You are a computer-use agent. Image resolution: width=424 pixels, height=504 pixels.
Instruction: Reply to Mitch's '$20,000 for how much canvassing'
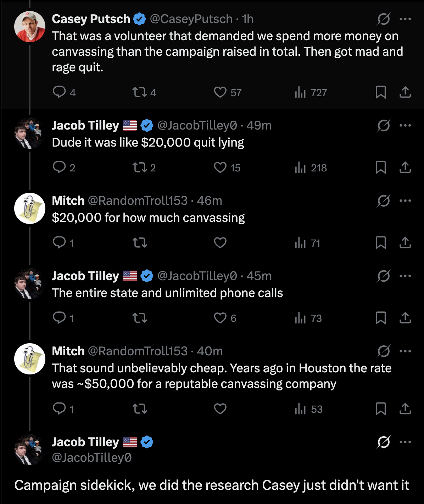[59, 243]
